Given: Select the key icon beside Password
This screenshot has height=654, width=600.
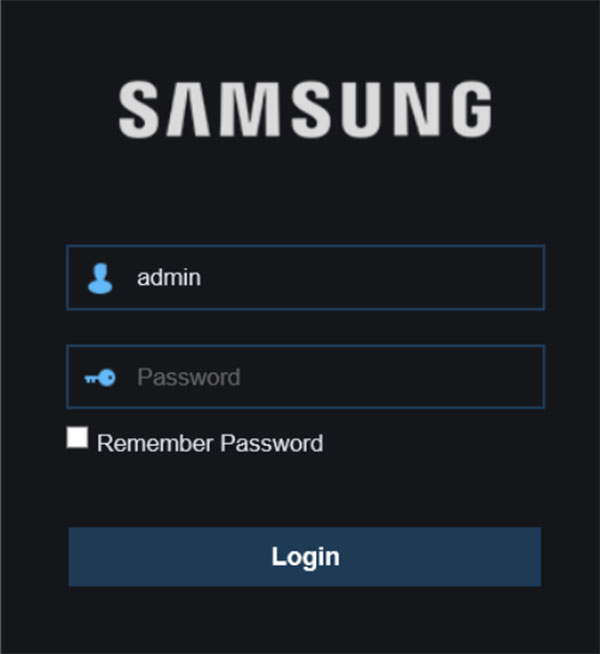Looking at the screenshot, I should point(100,378).
